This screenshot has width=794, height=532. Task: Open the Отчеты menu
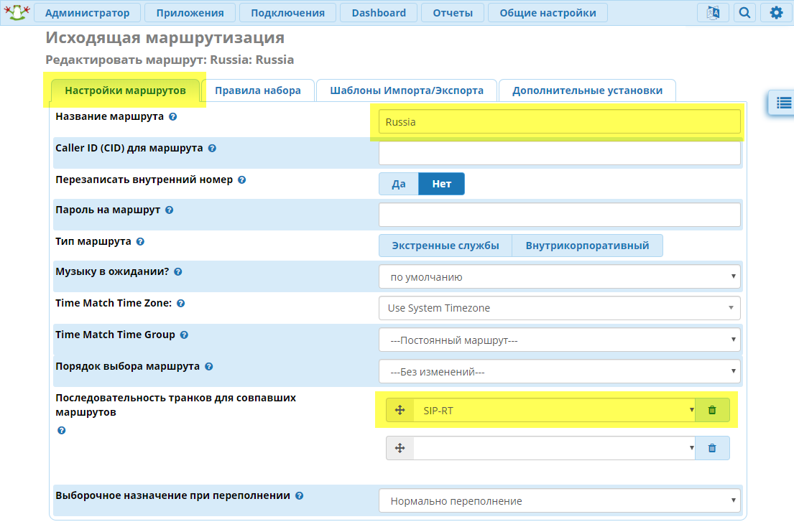[453, 13]
